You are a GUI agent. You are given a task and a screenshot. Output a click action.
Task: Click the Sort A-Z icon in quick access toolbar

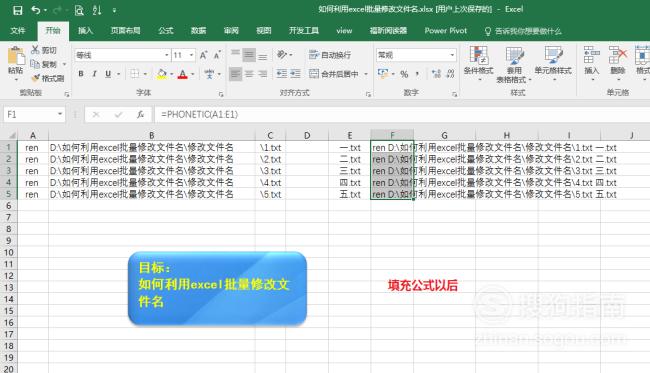(x=97, y=10)
